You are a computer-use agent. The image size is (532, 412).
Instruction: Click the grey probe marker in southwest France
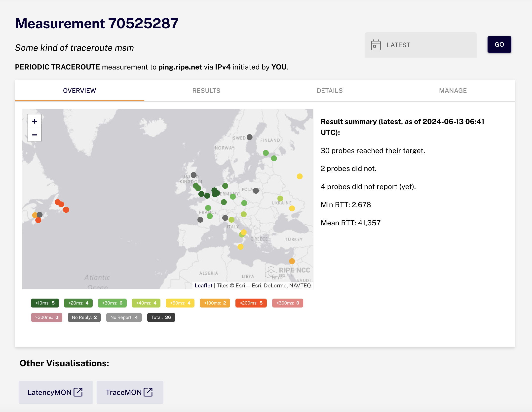(200, 220)
